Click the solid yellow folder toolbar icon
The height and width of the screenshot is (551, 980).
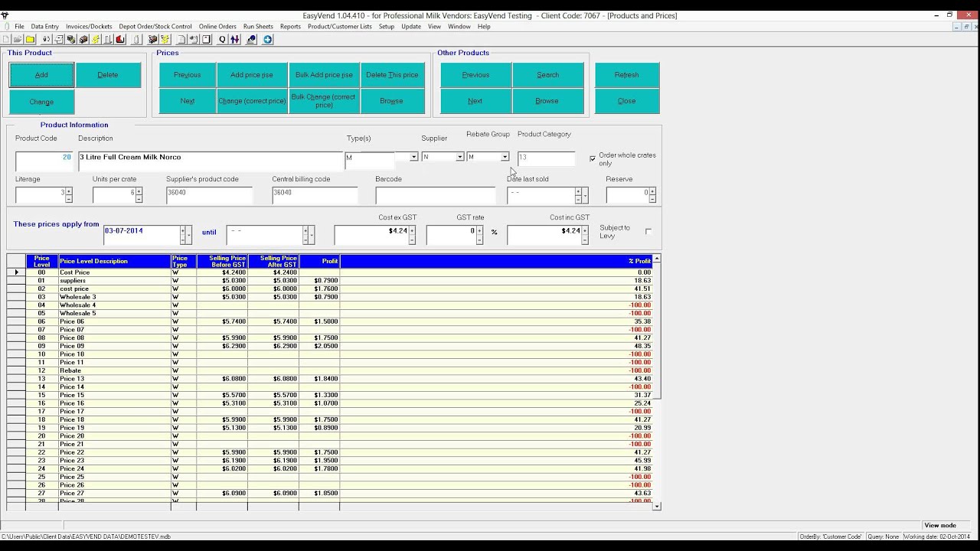coord(31,39)
